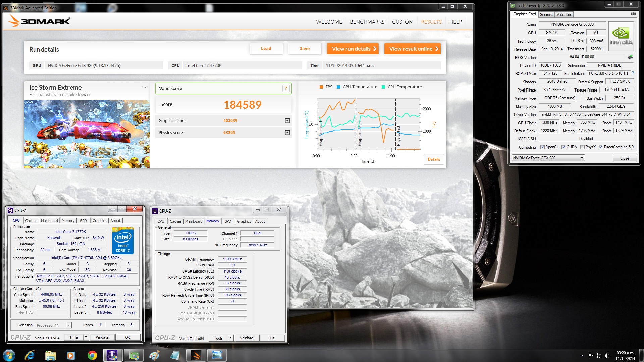Open Graphics tab in CPU-Z Memory window
The image size is (644, 362).
tap(244, 221)
